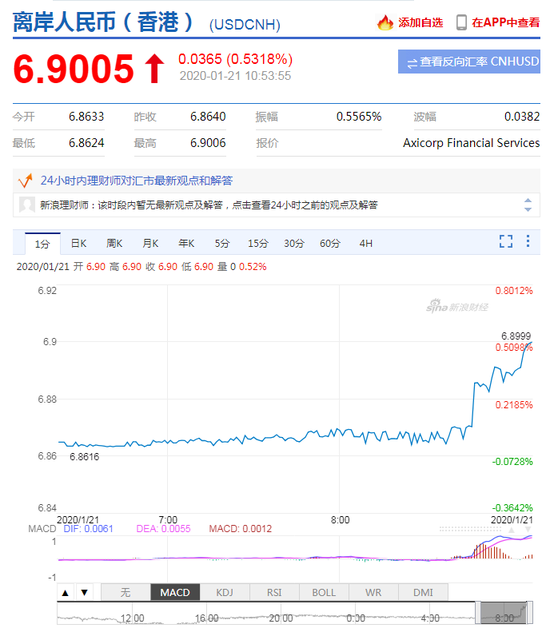This screenshot has height=636, width=550.
Task: Click the orange trend checkmark icon
Action: coord(26,180)
